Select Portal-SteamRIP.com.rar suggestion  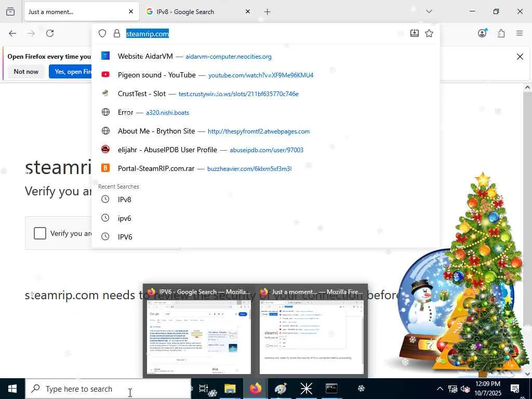coord(265,168)
